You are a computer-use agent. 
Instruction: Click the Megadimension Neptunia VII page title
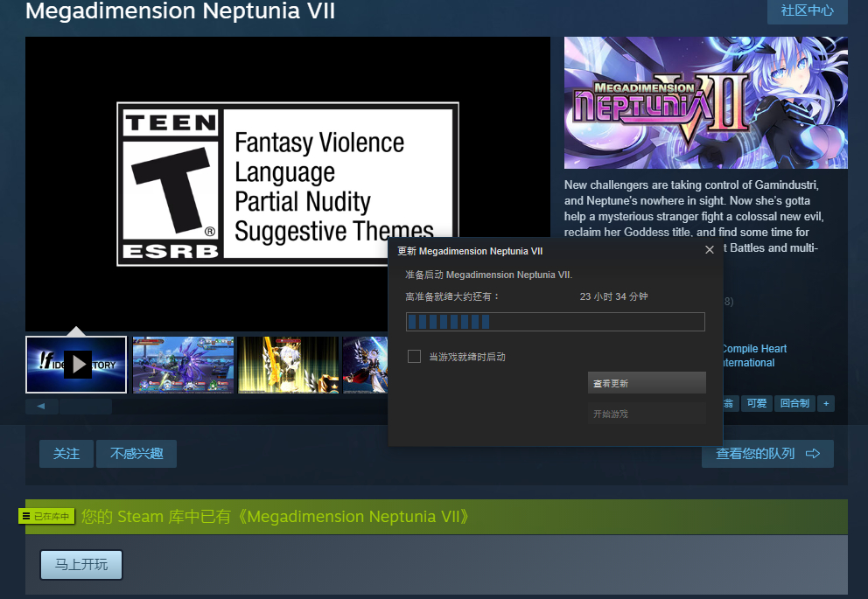(180, 11)
